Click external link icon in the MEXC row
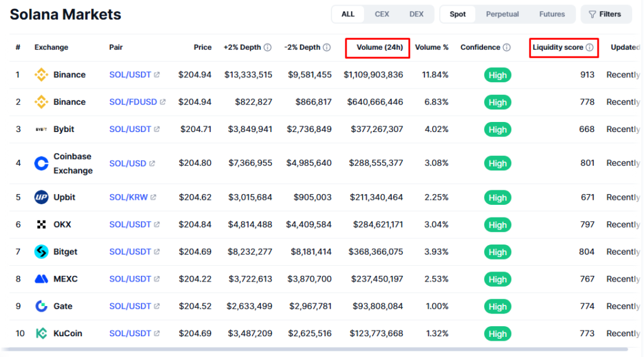The width and height of the screenshot is (644, 357). [157, 279]
